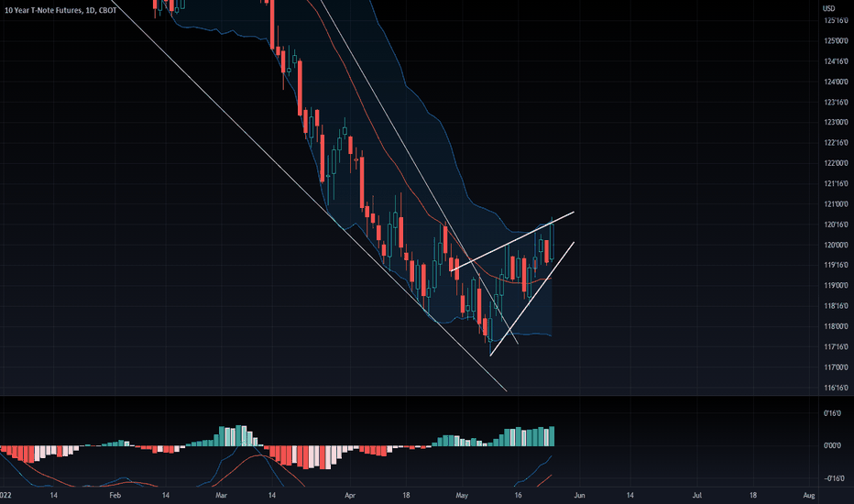Click the -0'16'0 indicator scale label

tap(833, 478)
